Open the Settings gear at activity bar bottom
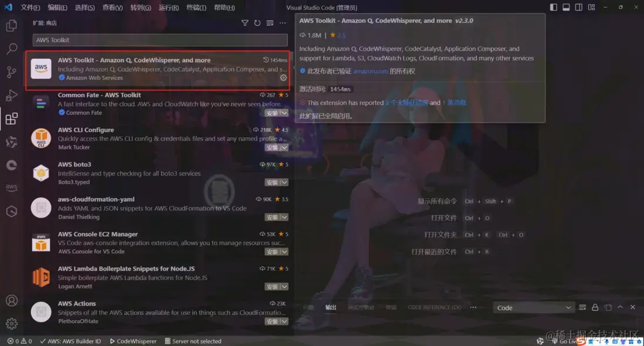Viewport: 644px width, 346px height. [x=12, y=323]
